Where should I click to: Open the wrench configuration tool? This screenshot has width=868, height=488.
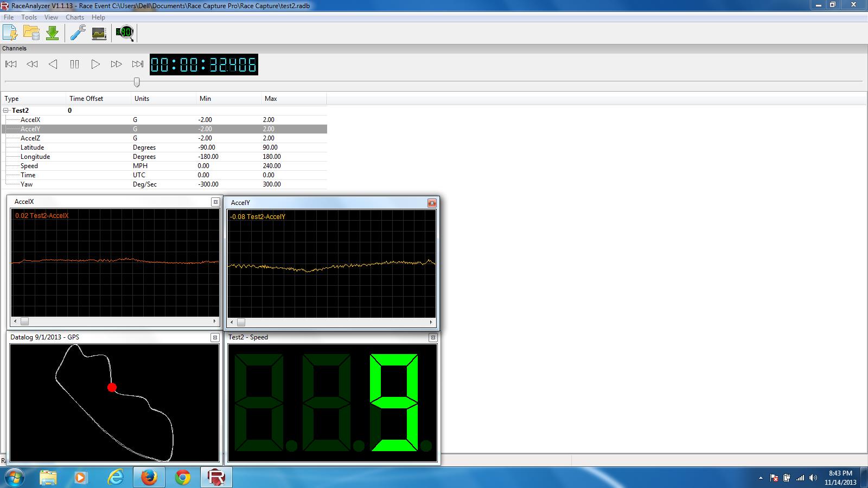point(78,33)
